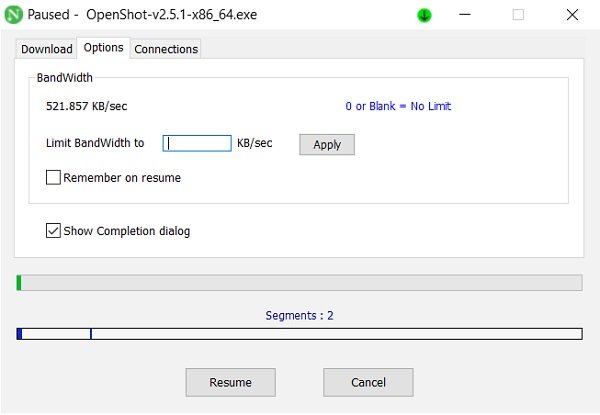Click the green N app icon in title bar
The width and height of the screenshot is (600, 415).
[14, 15]
